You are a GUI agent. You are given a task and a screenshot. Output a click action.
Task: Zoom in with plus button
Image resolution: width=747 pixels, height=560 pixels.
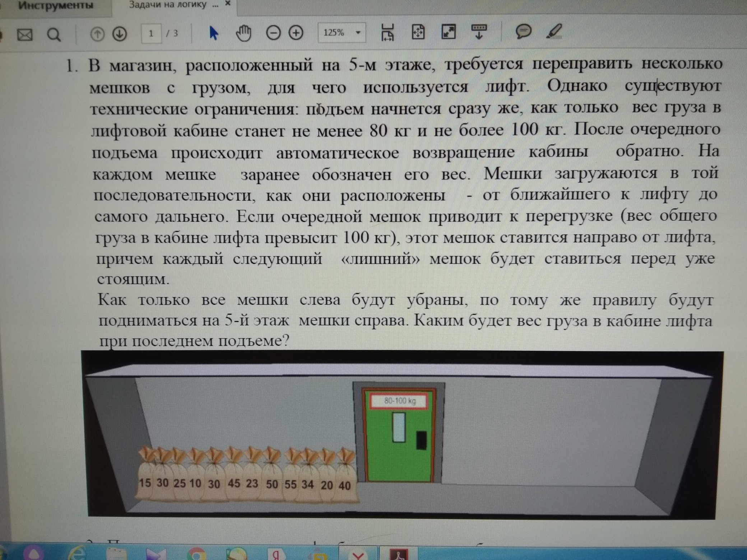tap(296, 33)
